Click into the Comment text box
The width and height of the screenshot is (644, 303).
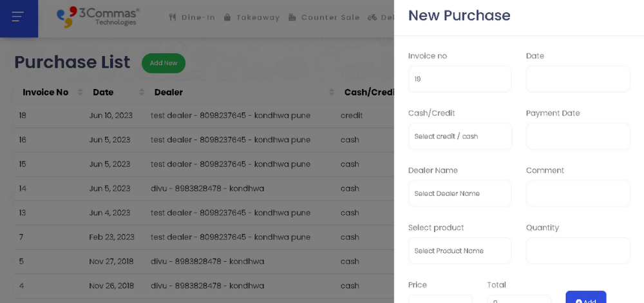pyautogui.click(x=578, y=193)
